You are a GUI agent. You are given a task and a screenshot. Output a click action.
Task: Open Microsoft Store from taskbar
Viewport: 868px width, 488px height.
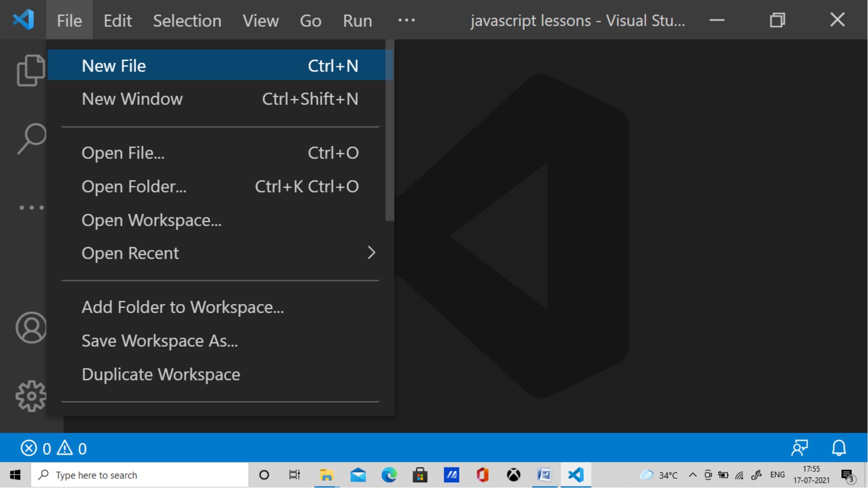coord(420,475)
